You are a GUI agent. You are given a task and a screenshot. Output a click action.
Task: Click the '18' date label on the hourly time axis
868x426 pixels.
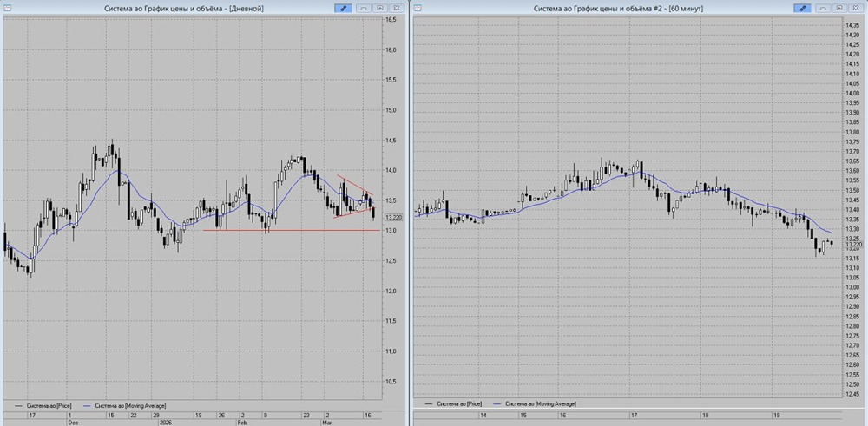tap(705, 415)
